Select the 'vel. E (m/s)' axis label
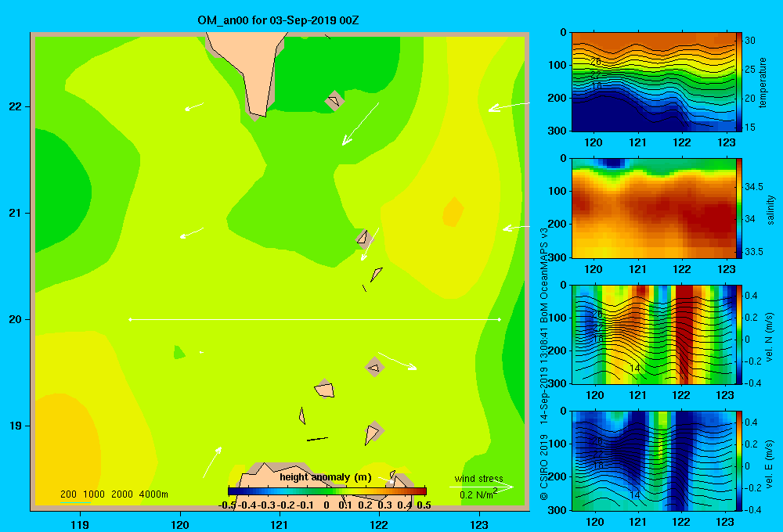783x532 pixels. (769, 463)
